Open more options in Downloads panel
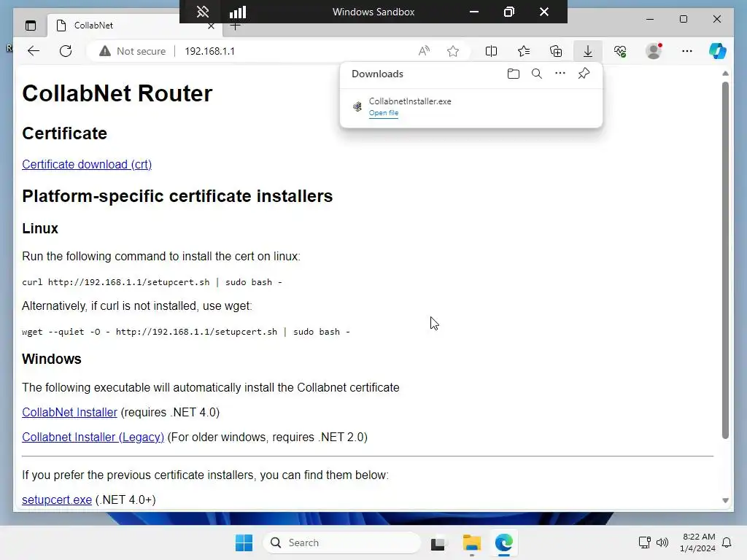This screenshot has width=747, height=560. click(x=560, y=74)
